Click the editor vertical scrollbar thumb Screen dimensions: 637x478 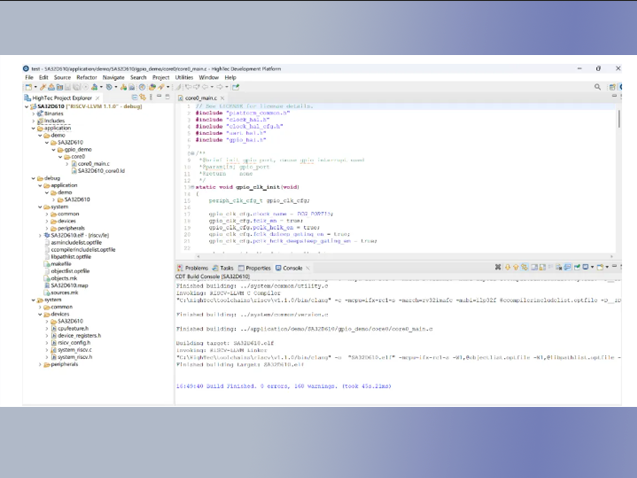point(619,118)
